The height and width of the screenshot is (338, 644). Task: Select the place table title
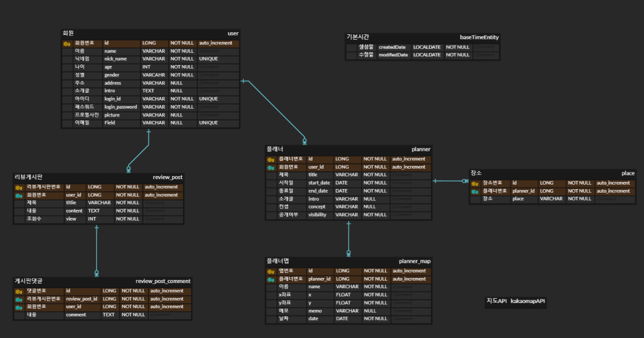coord(628,173)
